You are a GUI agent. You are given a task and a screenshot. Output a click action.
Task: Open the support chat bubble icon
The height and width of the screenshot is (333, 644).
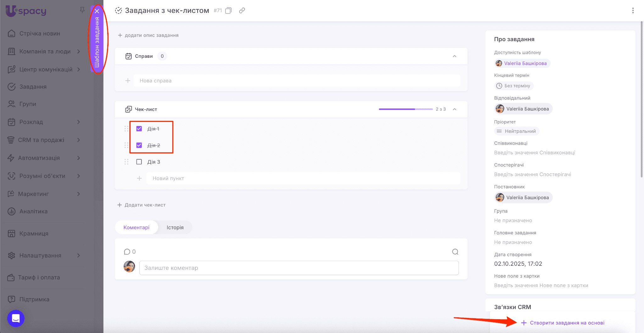(x=16, y=318)
